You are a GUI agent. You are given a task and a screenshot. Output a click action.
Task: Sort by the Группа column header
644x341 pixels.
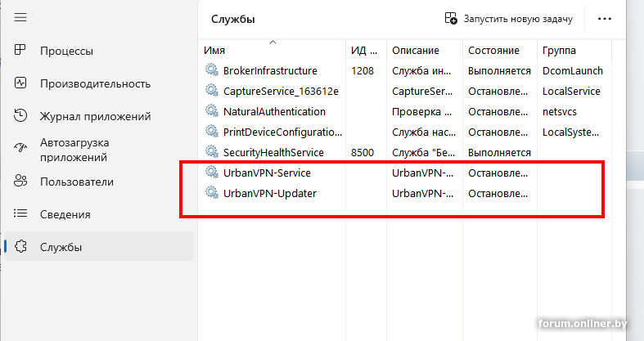point(559,51)
